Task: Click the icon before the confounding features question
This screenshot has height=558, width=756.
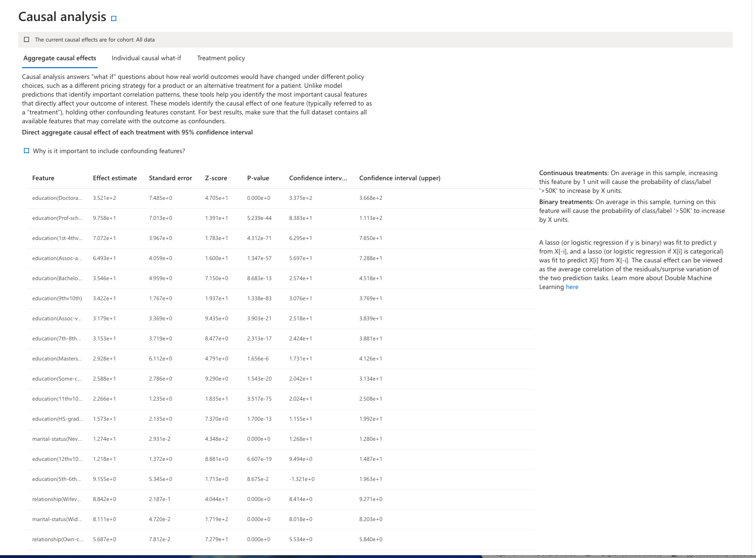Action: pos(27,151)
